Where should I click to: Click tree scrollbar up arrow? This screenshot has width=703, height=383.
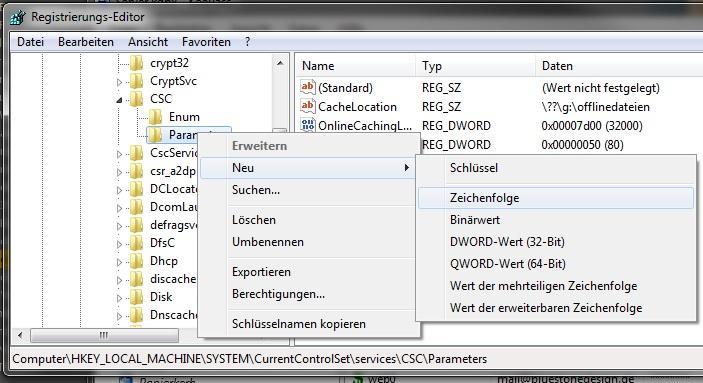click(280, 63)
